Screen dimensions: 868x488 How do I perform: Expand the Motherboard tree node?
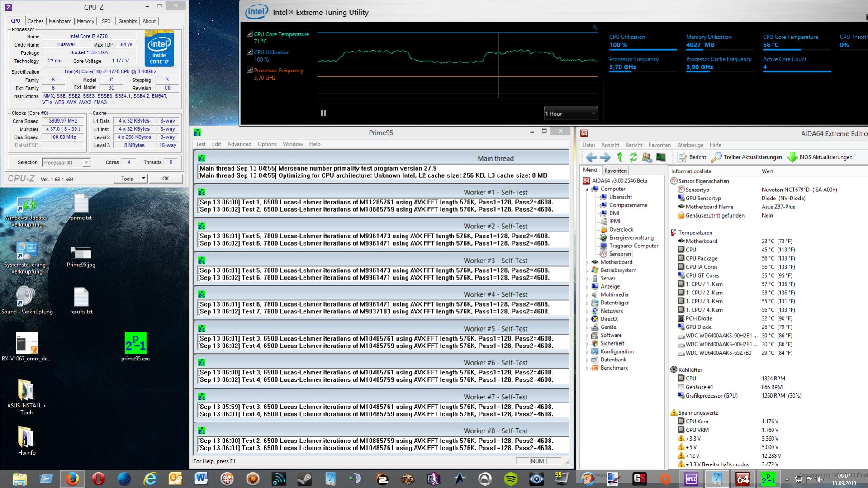point(587,262)
